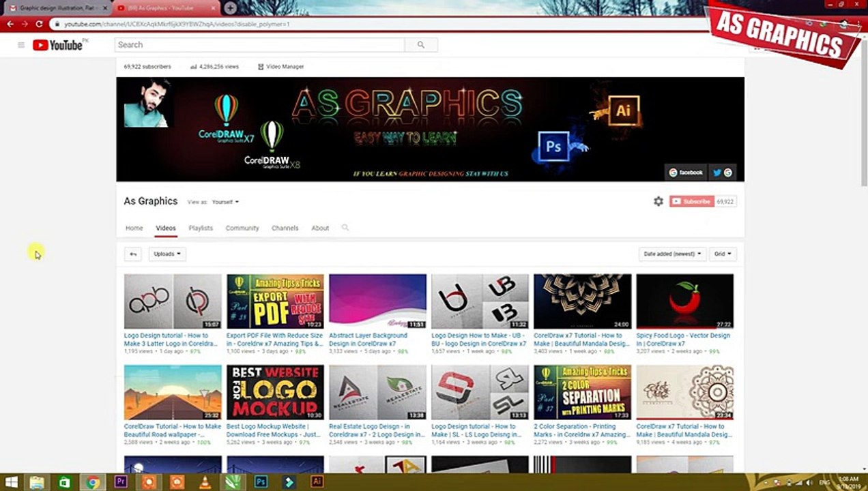Open Spicy Food Logo video thumbnail
Viewport: 868px width, 491px height.
684,301
